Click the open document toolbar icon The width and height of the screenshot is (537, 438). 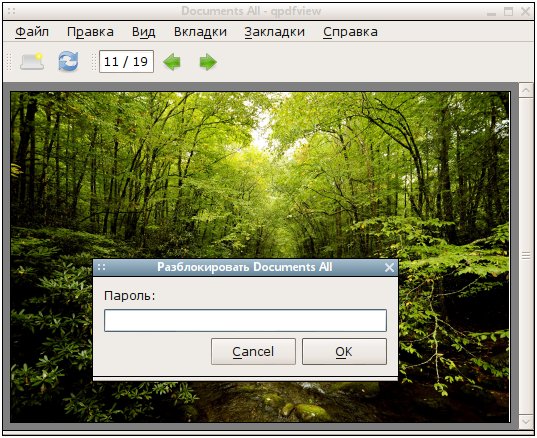coord(32,62)
